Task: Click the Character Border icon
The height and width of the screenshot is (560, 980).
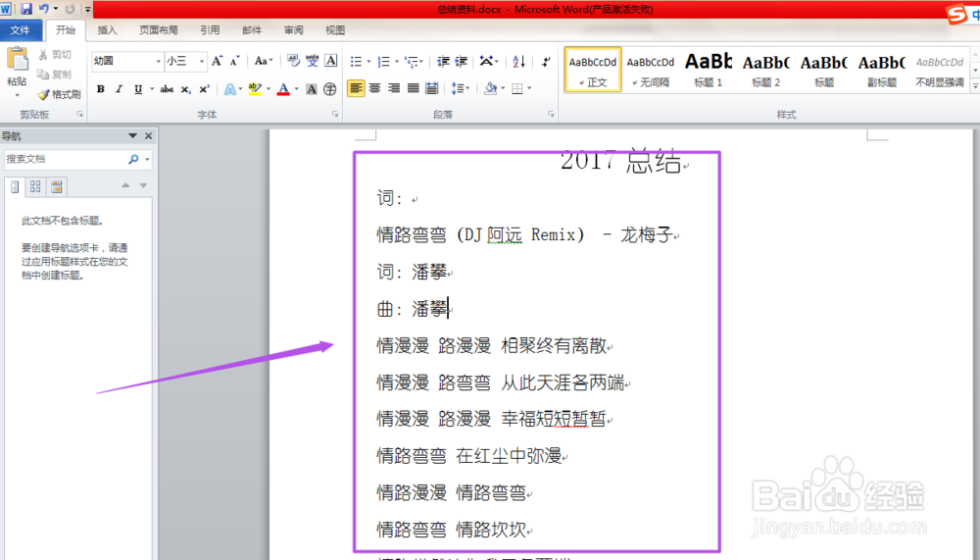Action: pos(331,61)
